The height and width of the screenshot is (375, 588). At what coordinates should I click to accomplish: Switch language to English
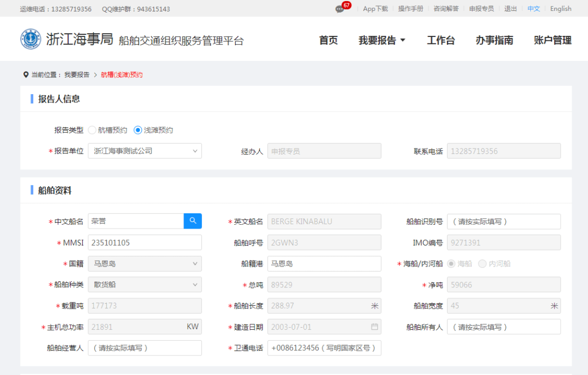click(x=560, y=9)
